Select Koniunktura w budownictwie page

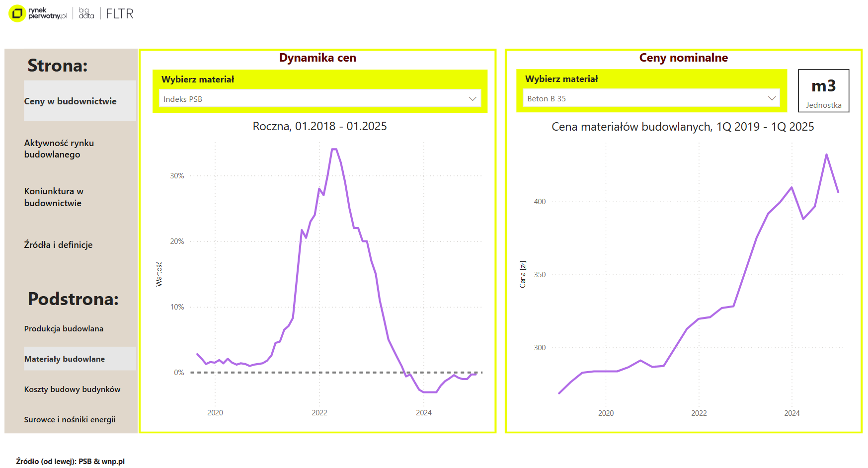click(54, 197)
